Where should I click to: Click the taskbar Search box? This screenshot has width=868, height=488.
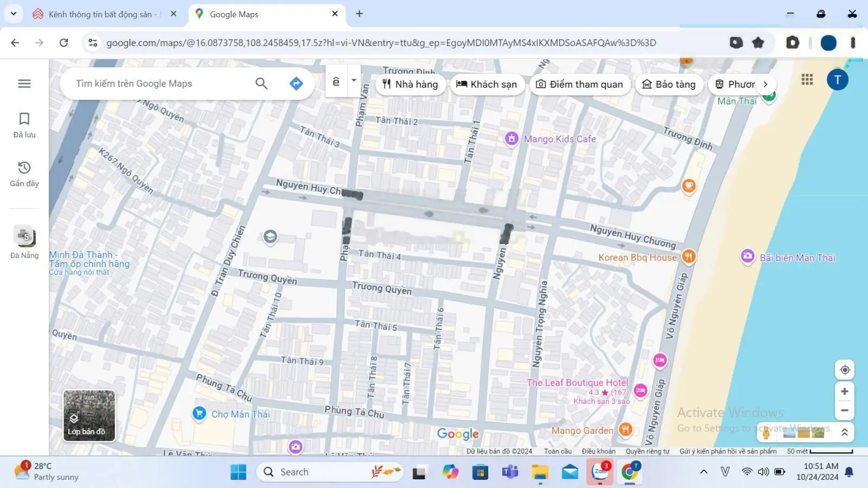(x=330, y=472)
